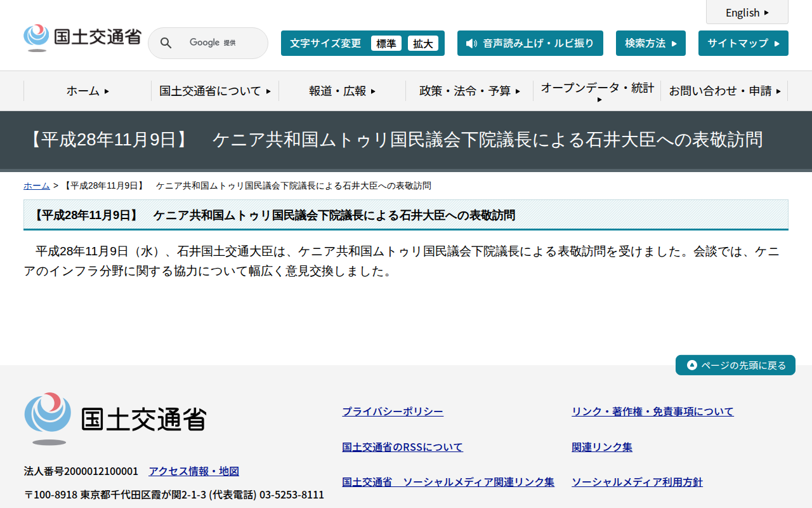The image size is (812, 508).
Task: Click the 文字サイズ変更 label
Action: 325,43
